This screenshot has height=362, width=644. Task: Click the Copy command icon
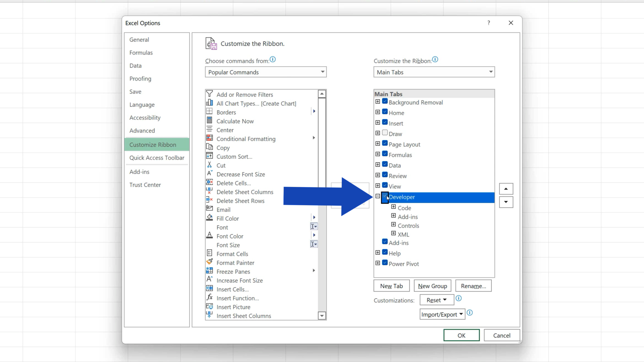[209, 147]
